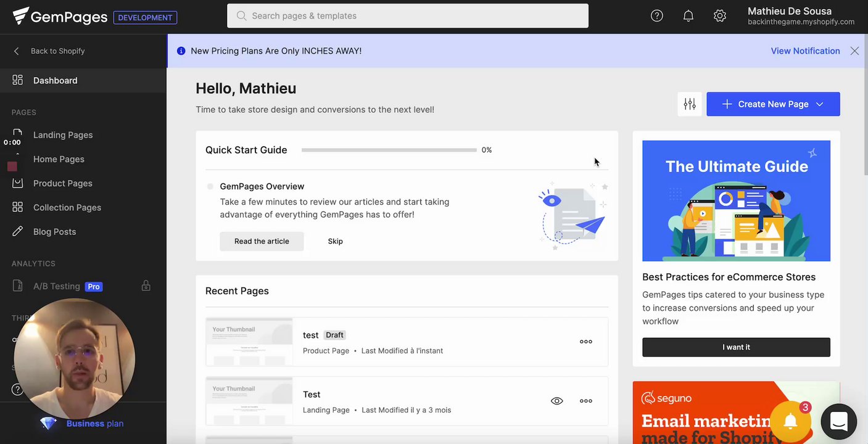
Task: Click The Ultimate Guide banner image
Action: pos(736,201)
